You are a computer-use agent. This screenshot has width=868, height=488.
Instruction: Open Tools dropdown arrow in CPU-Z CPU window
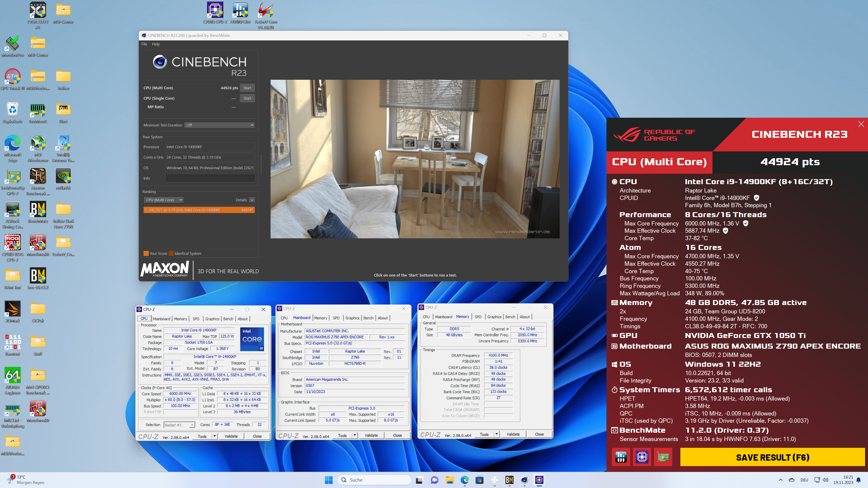tap(214, 436)
